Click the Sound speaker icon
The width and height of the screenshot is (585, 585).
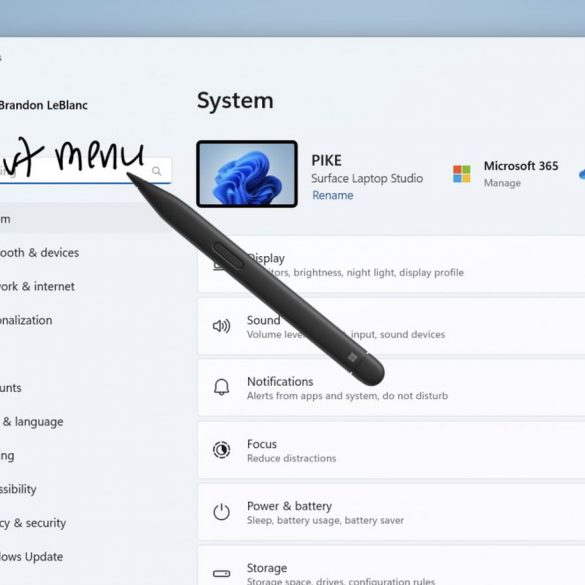point(221,326)
